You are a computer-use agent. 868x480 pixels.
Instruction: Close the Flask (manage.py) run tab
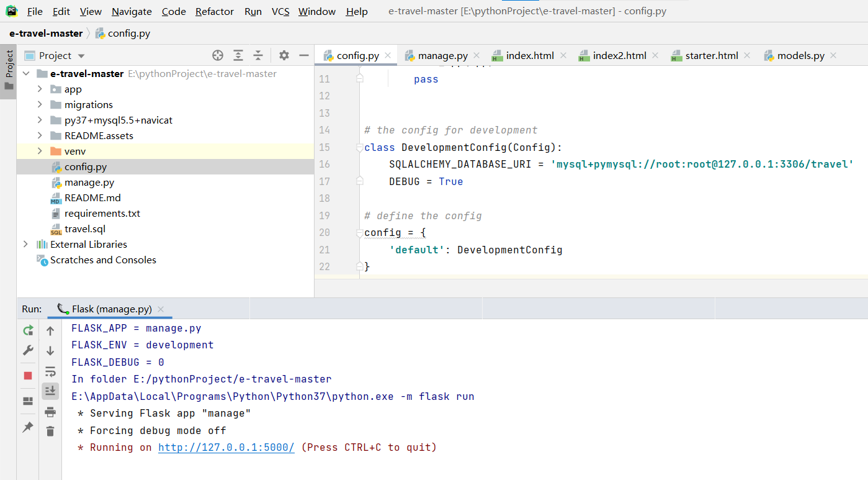(x=161, y=309)
